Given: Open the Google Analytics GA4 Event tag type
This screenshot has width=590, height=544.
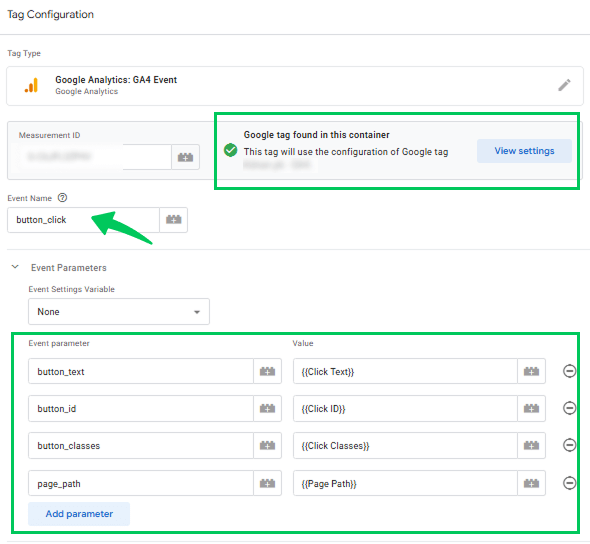Looking at the screenshot, I should [x=295, y=86].
